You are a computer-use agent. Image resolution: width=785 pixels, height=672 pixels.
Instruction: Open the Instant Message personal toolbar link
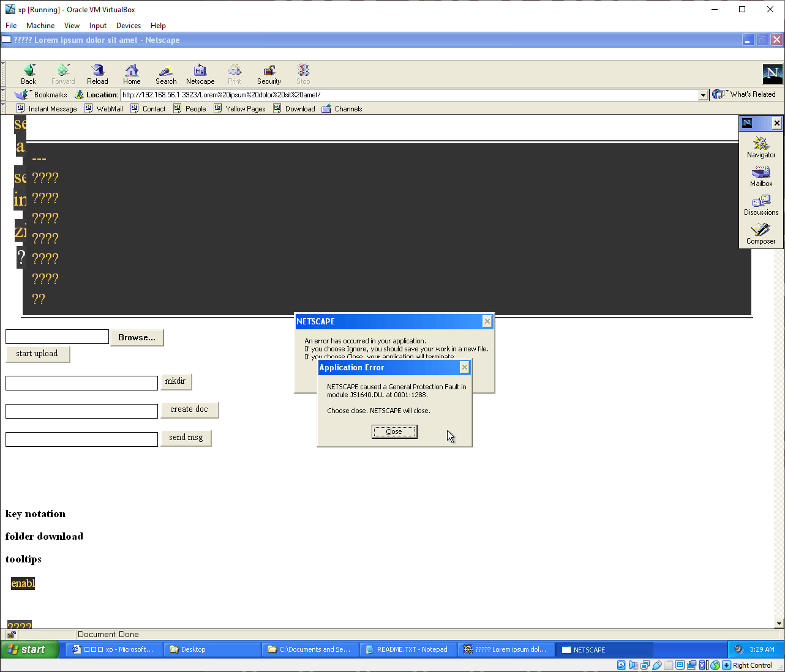pyautogui.click(x=47, y=109)
